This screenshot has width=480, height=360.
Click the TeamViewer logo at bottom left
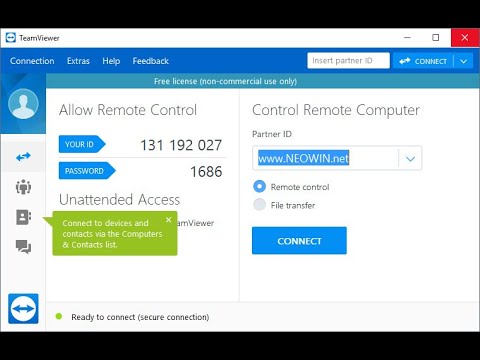tap(23, 309)
